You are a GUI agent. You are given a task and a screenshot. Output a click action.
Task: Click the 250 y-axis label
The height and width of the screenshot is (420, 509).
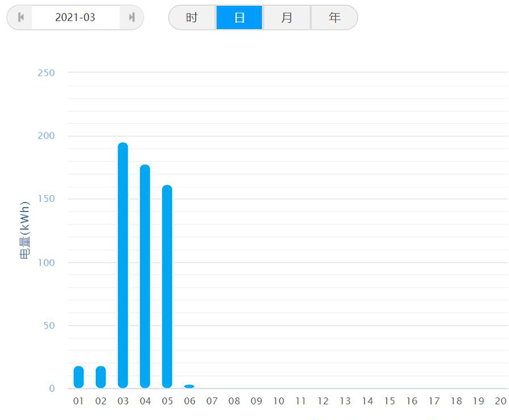coord(47,73)
